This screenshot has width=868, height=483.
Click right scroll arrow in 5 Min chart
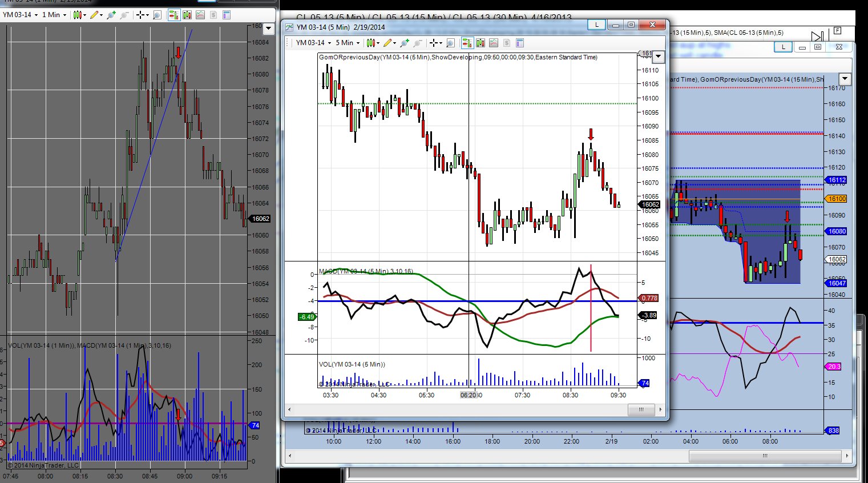660,409
